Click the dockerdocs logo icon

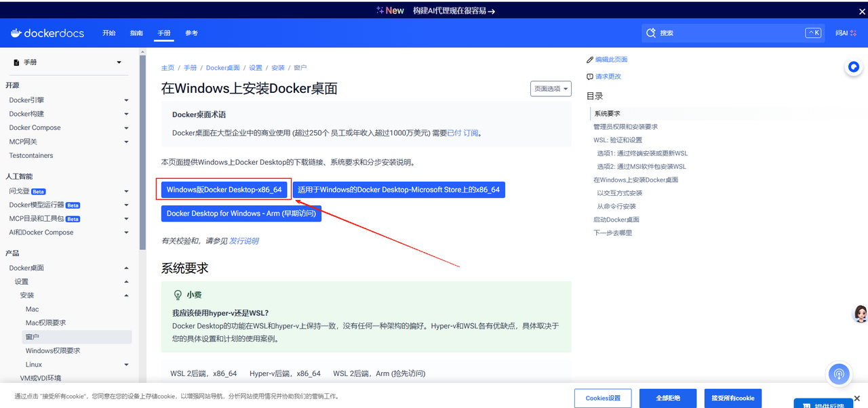(x=16, y=33)
